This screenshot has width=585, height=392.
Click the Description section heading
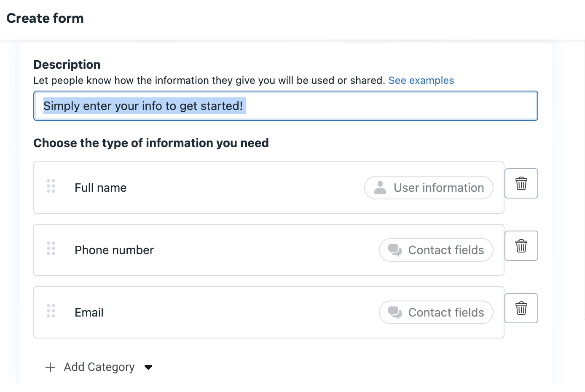(x=67, y=64)
